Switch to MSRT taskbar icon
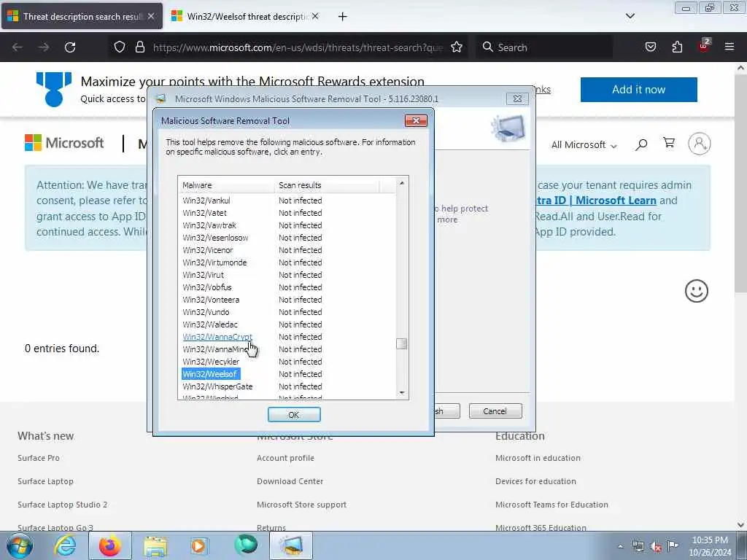The width and height of the screenshot is (747, 560). click(291, 545)
